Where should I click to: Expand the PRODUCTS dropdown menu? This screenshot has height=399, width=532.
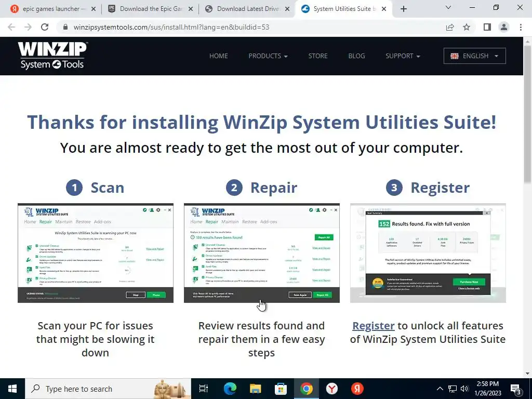[268, 56]
